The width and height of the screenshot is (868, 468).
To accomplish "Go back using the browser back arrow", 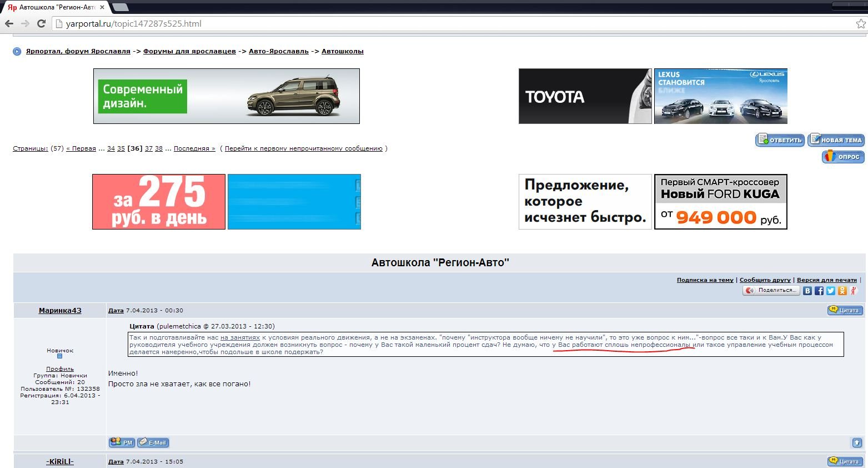I will 9,23.
